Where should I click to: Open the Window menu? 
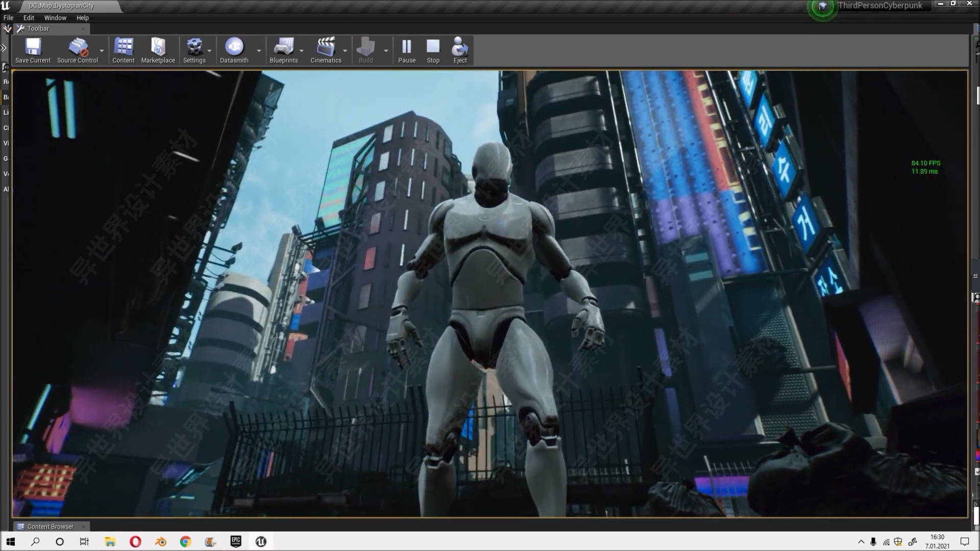pos(55,17)
